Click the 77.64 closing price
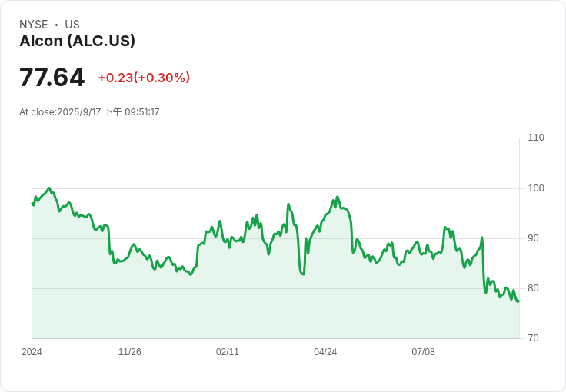Screen dimensions: 566x392 coord(52,78)
